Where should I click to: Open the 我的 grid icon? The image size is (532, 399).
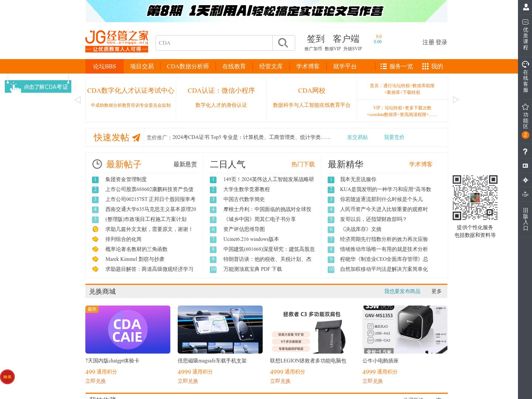point(425,66)
